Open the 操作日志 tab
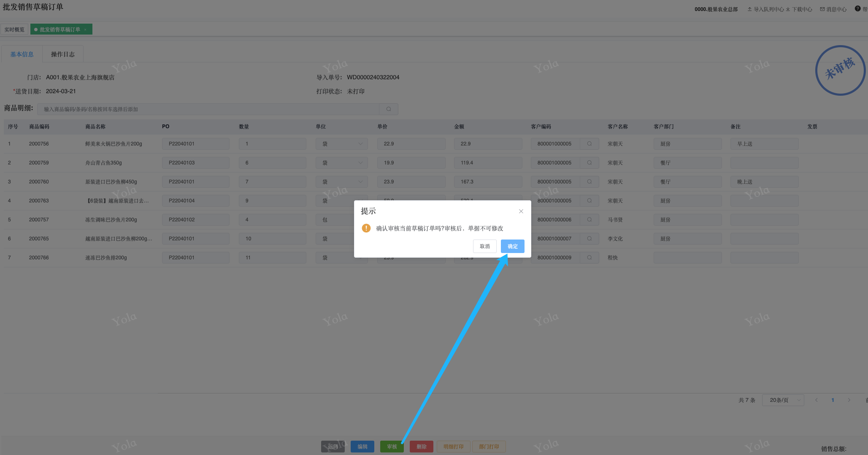The image size is (868, 455). [63, 54]
